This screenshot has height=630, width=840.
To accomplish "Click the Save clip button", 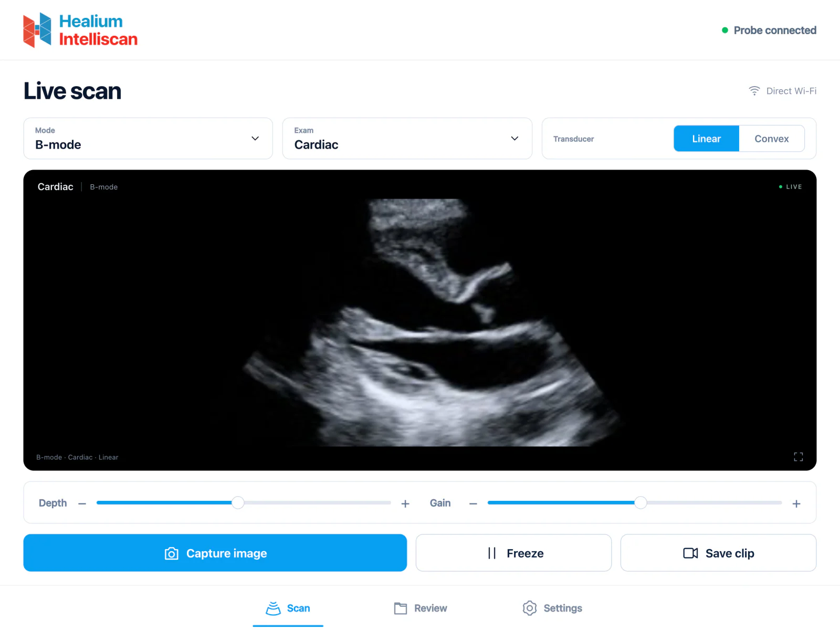I will pos(718,553).
